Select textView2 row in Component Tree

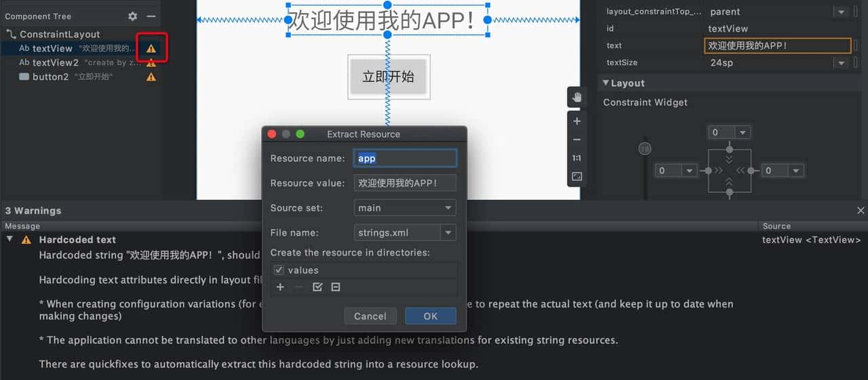click(x=80, y=62)
